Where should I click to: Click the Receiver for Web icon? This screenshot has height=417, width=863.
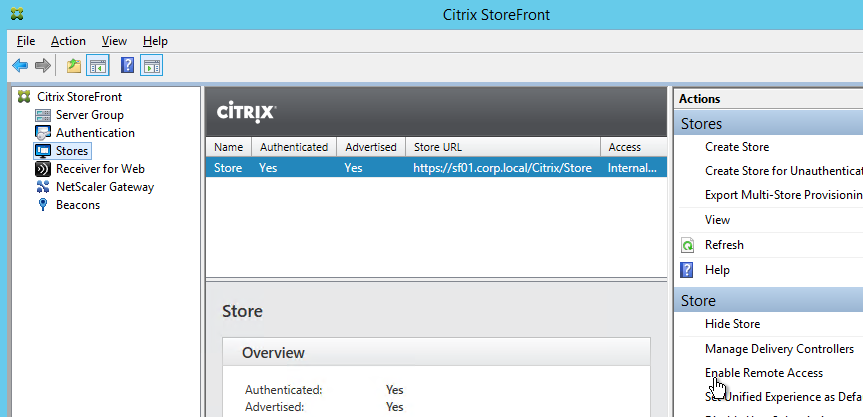click(42, 169)
